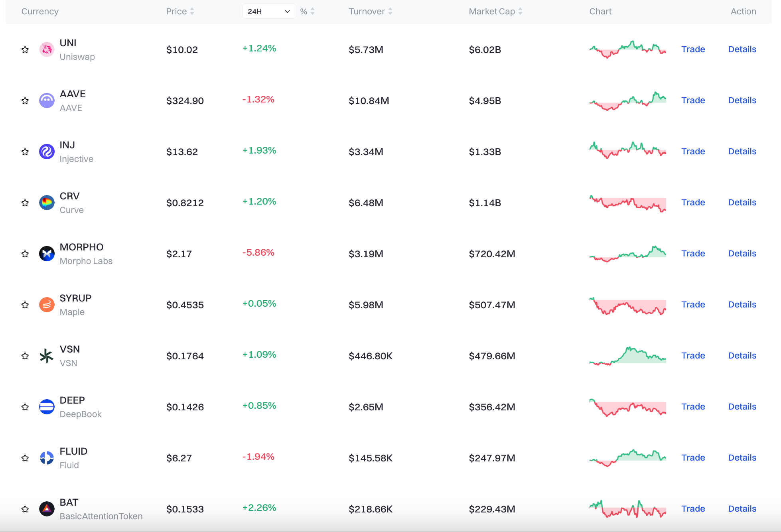
Task: Open Trade for SYRUP
Action: click(x=693, y=305)
